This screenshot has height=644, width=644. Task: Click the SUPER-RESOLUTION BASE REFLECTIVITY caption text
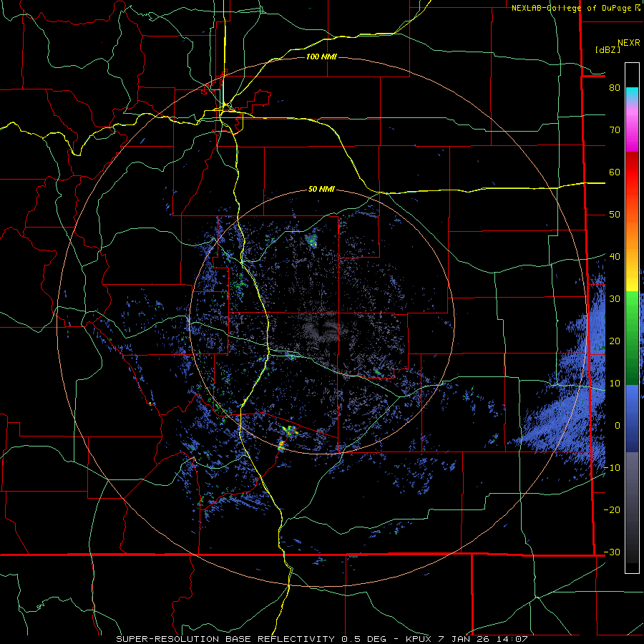pyautogui.click(x=225, y=639)
